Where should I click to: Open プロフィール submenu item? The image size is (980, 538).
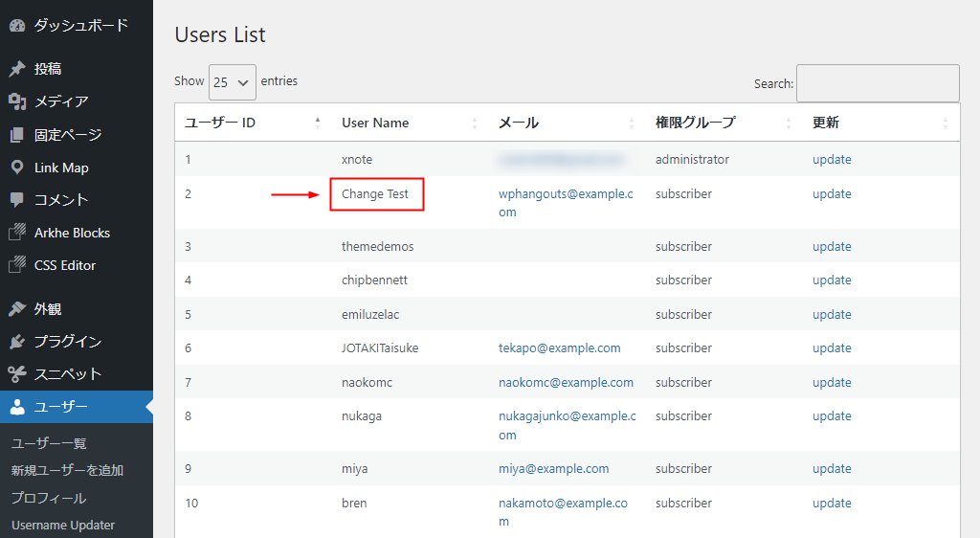(x=49, y=498)
